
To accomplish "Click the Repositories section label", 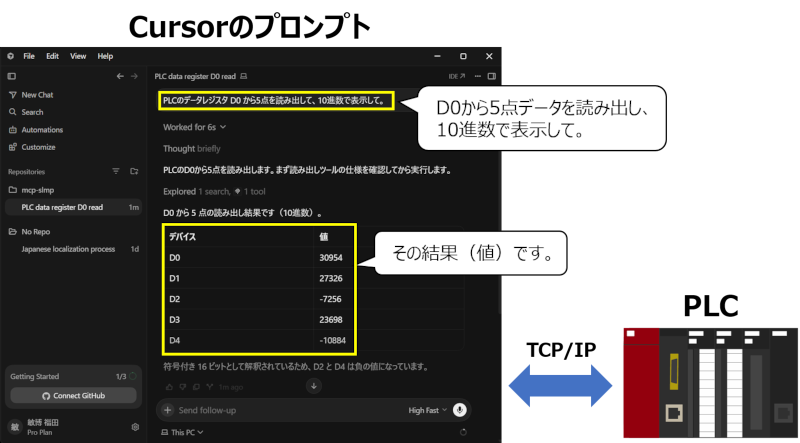I will coord(27,172).
